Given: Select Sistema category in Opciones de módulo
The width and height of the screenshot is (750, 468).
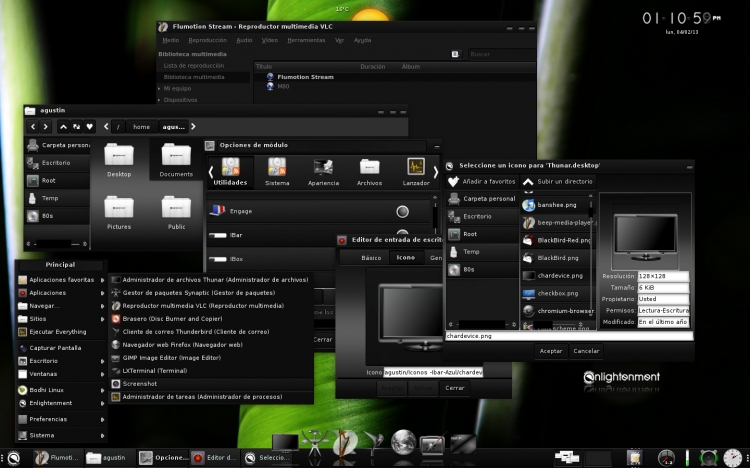Looking at the screenshot, I should click(x=277, y=172).
